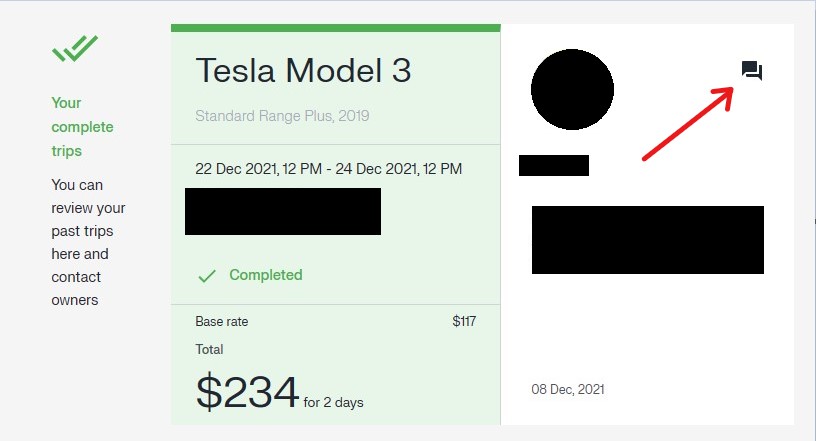Select the "Your complete trips" heading

click(82, 127)
